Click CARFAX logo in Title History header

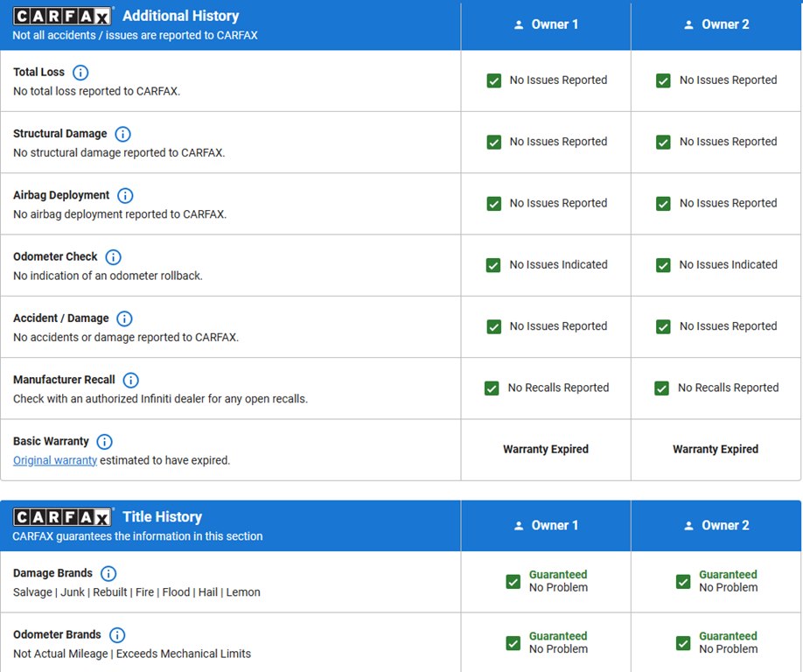click(62, 517)
